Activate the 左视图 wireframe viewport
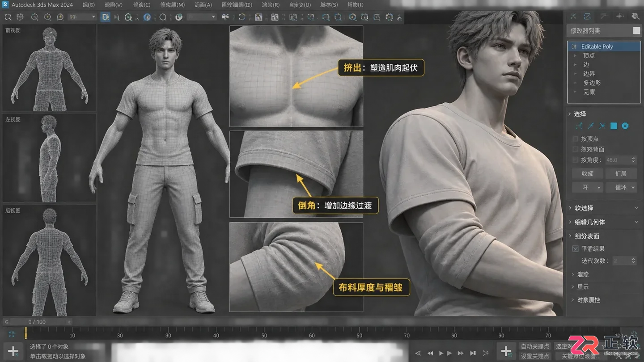The height and width of the screenshot is (362, 644). [49, 158]
